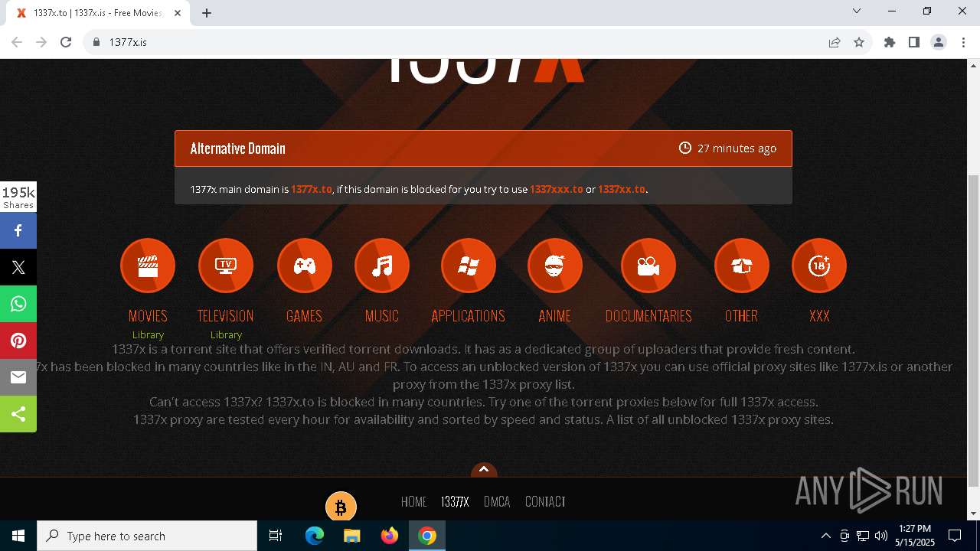Screen dimensions: 980x551
Task: Open the APPLICATIONS text link
Action: (468, 316)
